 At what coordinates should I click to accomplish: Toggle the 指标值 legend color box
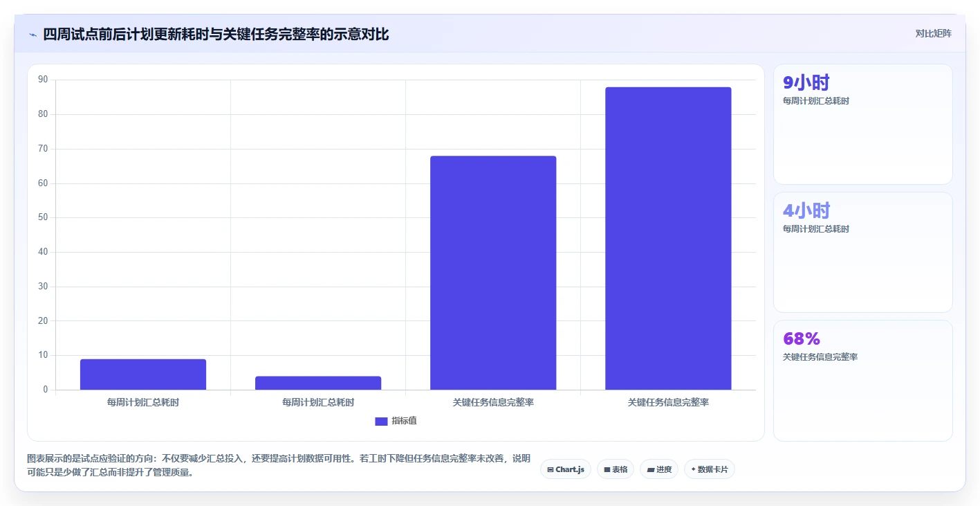pyautogui.click(x=381, y=421)
